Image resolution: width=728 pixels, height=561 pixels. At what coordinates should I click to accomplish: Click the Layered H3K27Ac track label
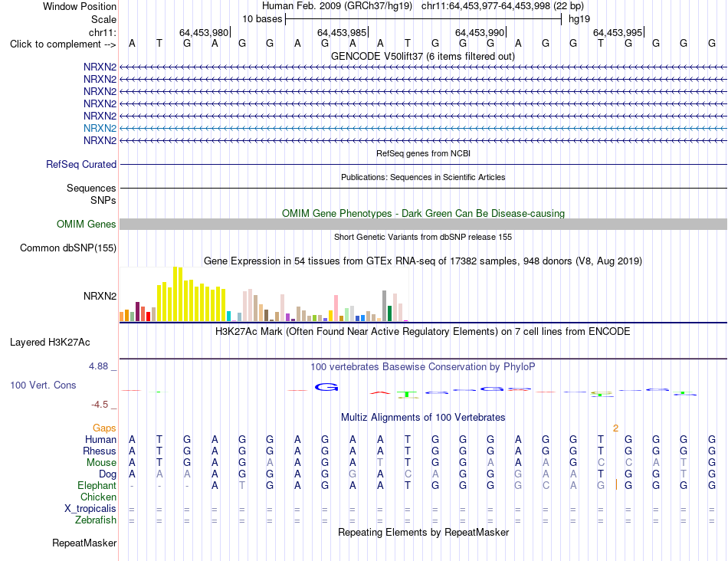(x=50, y=343)
